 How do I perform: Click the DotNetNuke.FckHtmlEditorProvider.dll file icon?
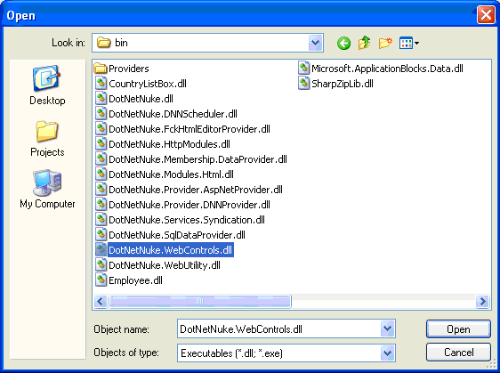101,129
